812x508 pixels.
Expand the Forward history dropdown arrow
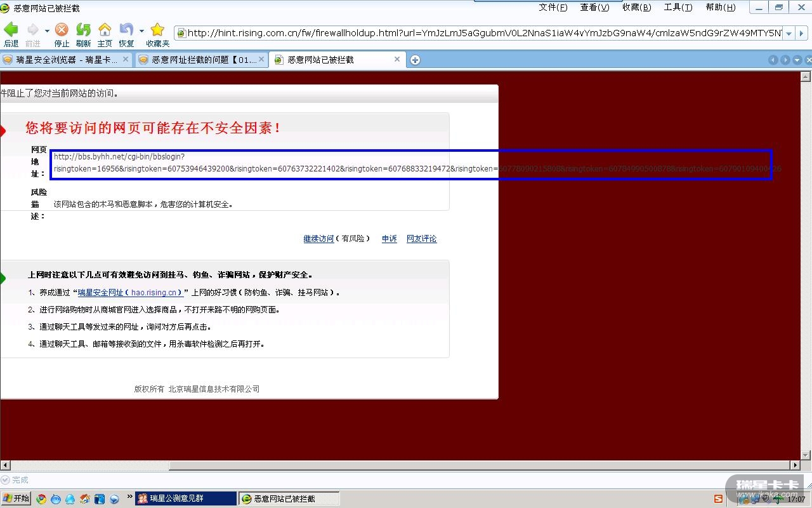tap(47, 30)
